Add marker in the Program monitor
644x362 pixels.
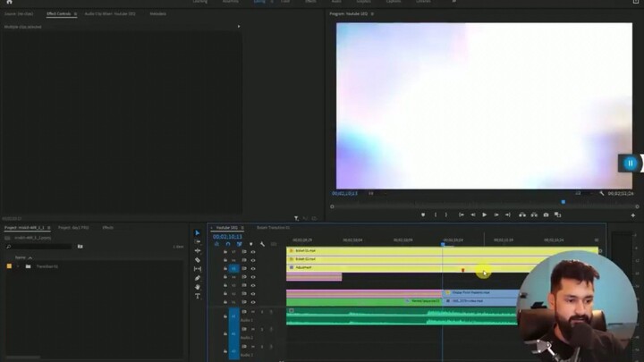(423, 215)
